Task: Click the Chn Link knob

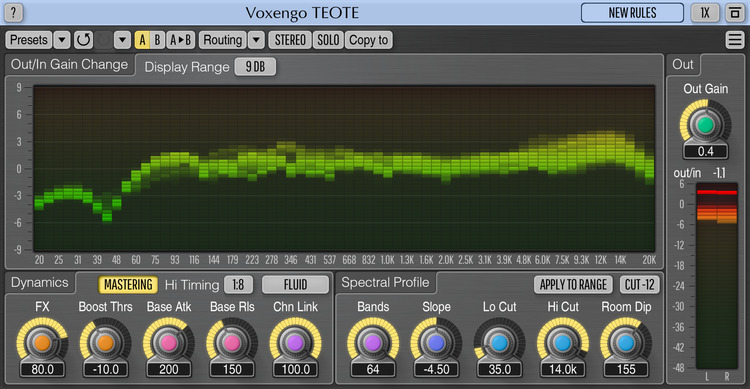Action: point(295,343)
